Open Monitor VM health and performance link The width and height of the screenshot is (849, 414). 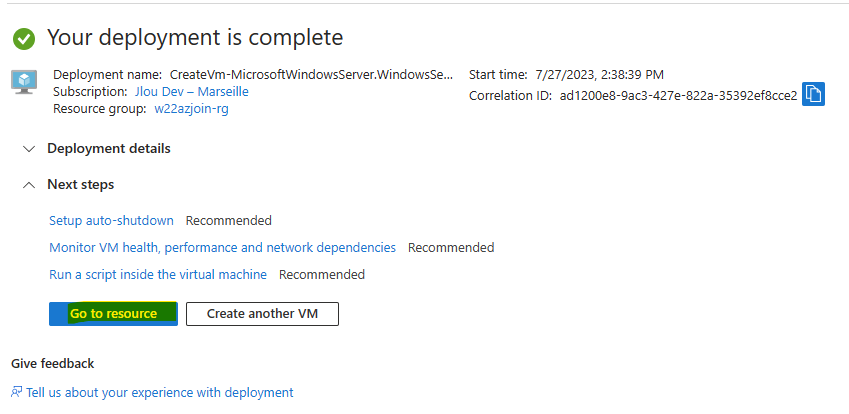point(223,247)
